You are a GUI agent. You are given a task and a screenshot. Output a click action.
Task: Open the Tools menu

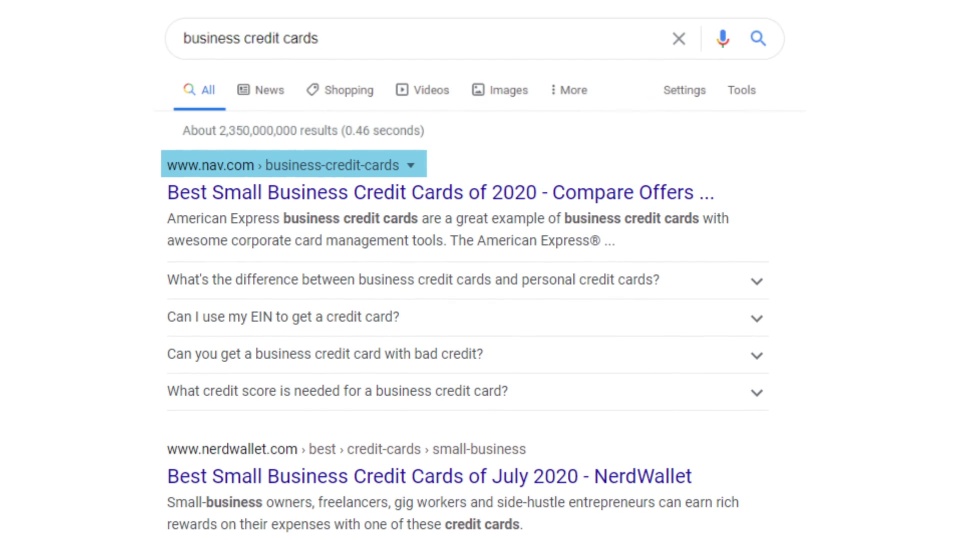click(741, 90)
